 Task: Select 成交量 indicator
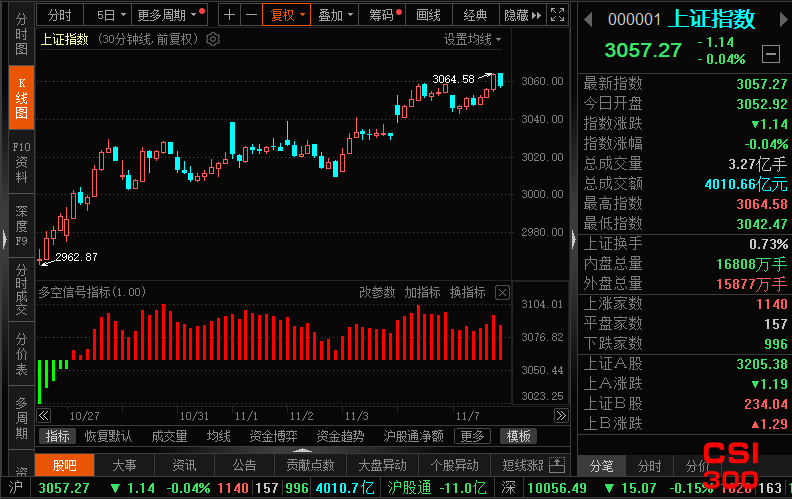pyautogui.click(x=169, y=436)
